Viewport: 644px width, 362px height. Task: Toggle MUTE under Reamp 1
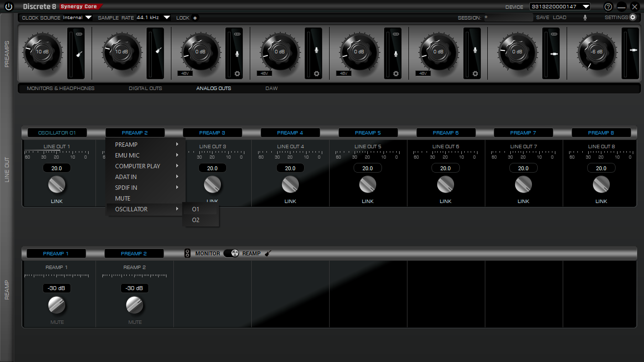(x=57, y=322)
